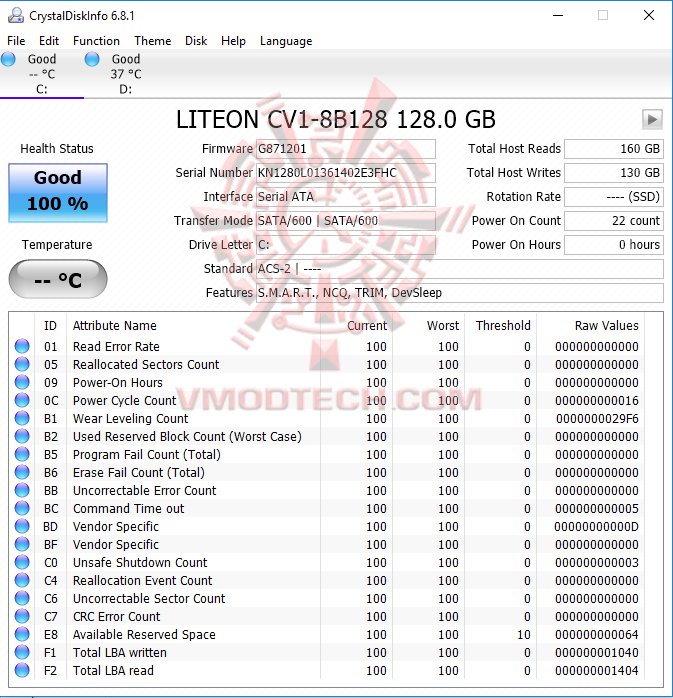The height and width of the screenshot is (698, 673).
Task: Minimize the CrystalDiskInfo window
Action: (x=558, y=15)
